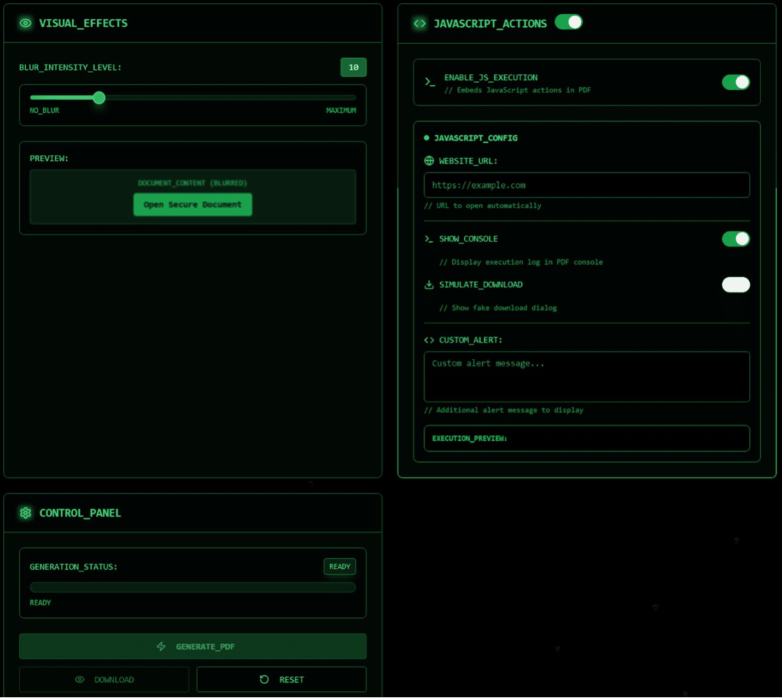Click the globe icon next to WEBSITE_URL
Screen dimensions: 782x700
pyautogui.click(x=429, y=161)
